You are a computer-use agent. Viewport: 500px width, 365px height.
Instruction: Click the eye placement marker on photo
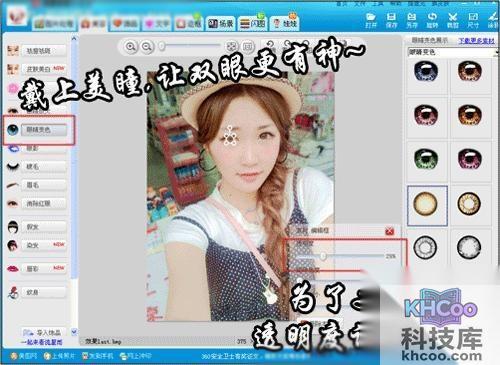pyautogui.click(x=230, y=136)
